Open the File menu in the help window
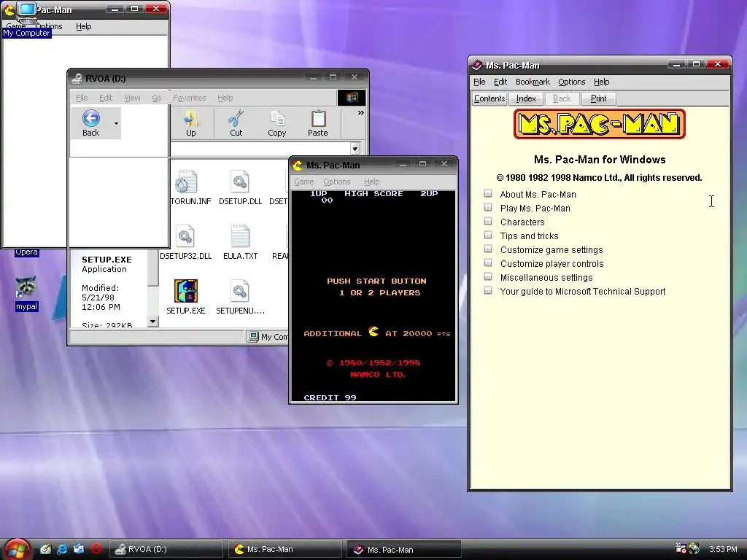The height and width of the screenshot is (560, 747). point(479,82)
